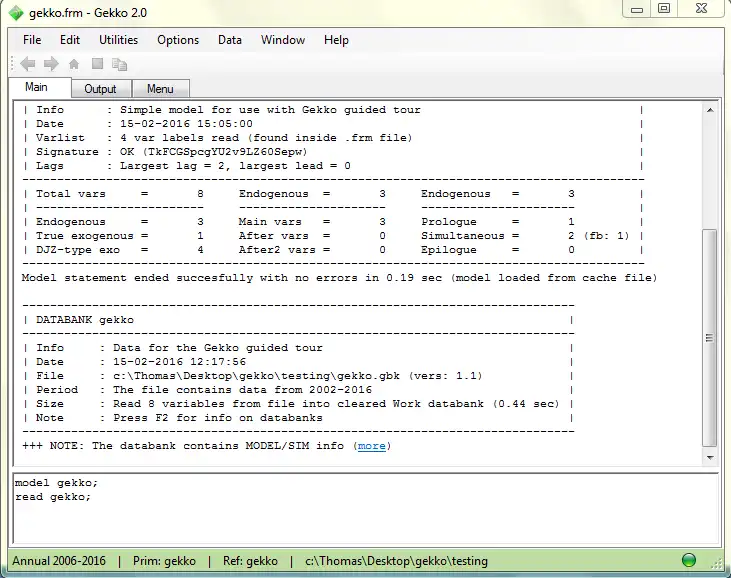This screenshot has width=731, height=578.
Task: Click the green status light icon
Action: click(x=689, y=560)
